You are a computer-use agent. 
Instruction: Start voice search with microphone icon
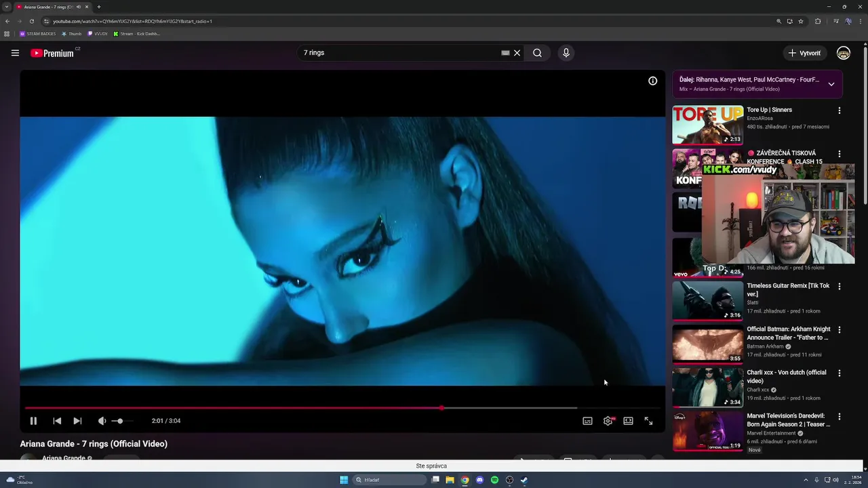click(566, 53)
